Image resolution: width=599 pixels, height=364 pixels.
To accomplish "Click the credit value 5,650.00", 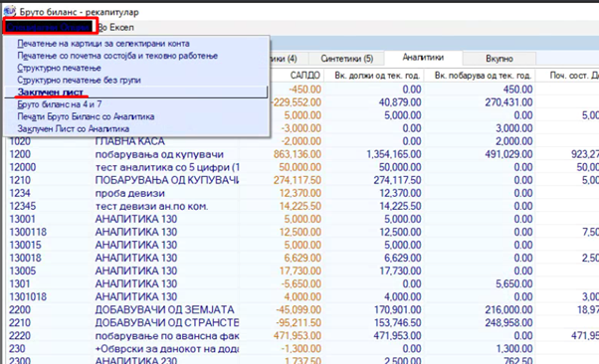I will point(513,283).
